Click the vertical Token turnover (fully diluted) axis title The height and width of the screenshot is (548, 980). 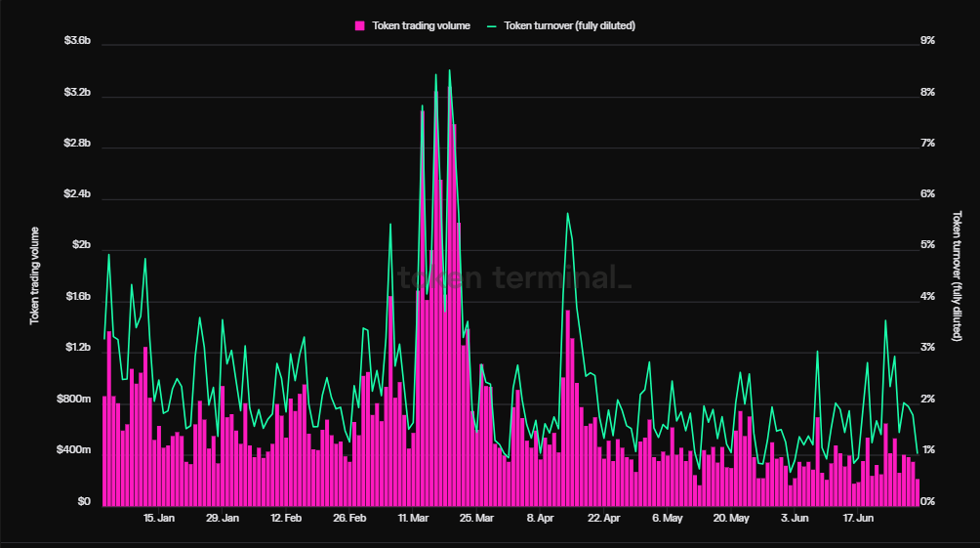[x=957, y=275]
